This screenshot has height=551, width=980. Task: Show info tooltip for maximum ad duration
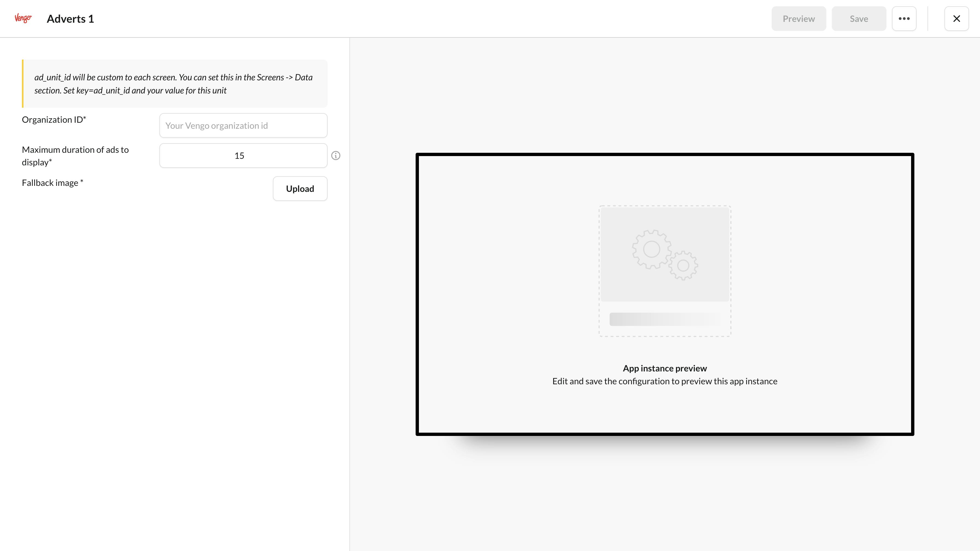[x=336, y=156]
